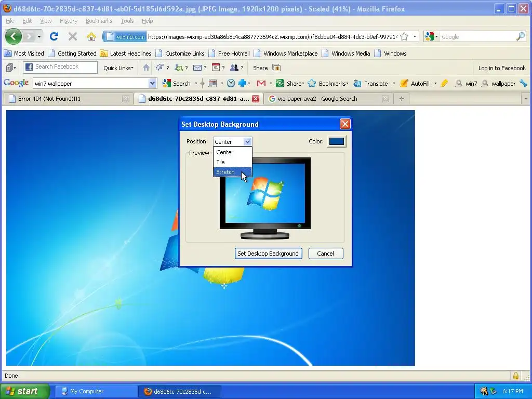The image size is (532, 399).
Task: Find 'wallpaper' word on page
Action: pos(499,84)
